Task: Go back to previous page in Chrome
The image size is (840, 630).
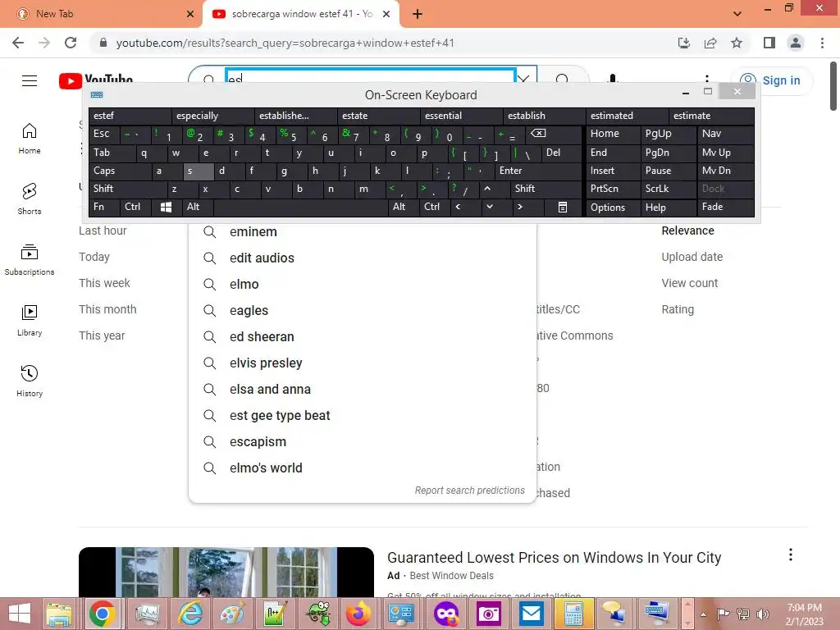Action: pos(18,43)
